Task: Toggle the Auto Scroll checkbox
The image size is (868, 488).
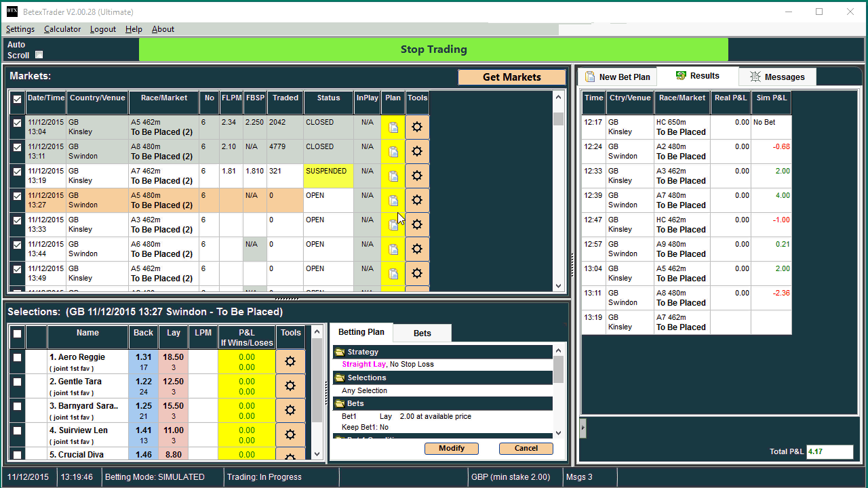Action: [x=39, y=55]
